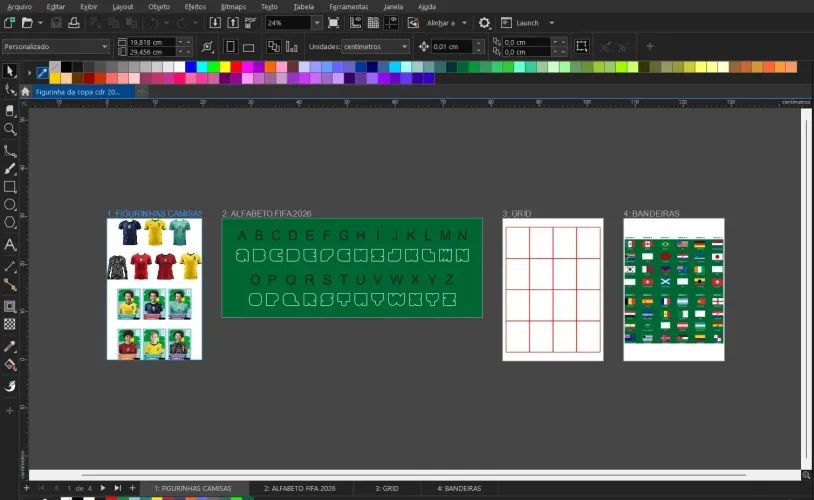Pick the red swatch in the palette

pyautogui.click(x=236, y=67)
